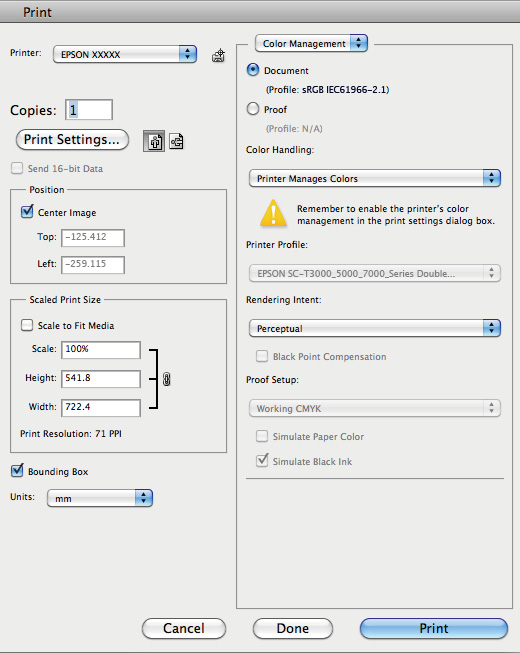Click the Scale percentage field
Screen dimensions: 520x653
click(101, 349)
